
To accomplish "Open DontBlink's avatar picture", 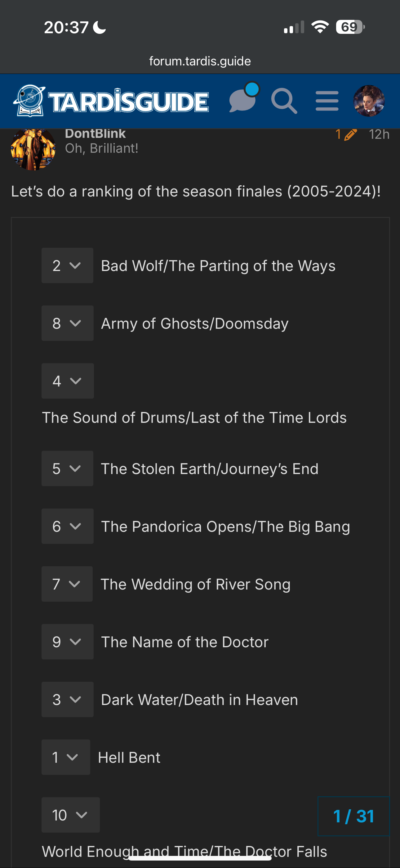I will pyautogui.click(x=33, y=148).
